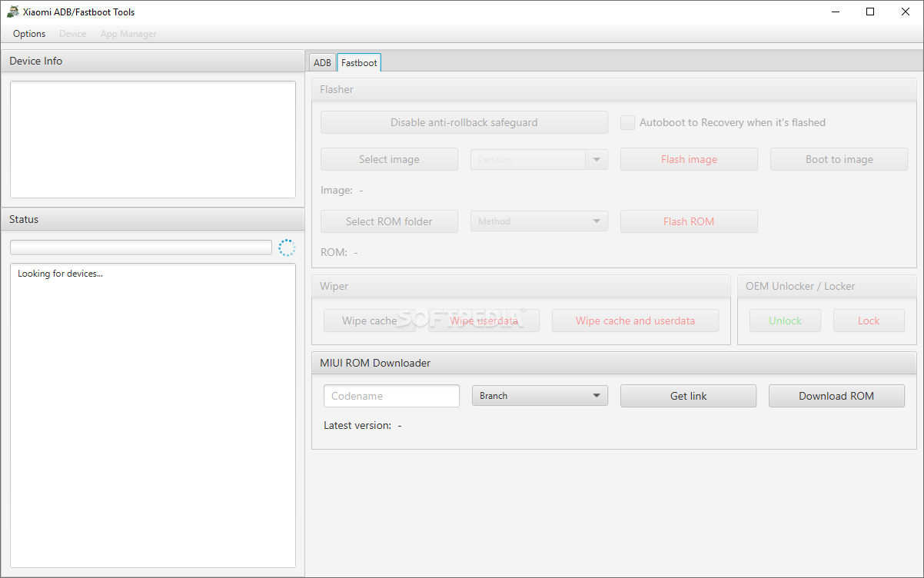The width and height of the screenshot is (924, 578).
Task: Click the 'Image:' label text
Action: pos(337,190)
